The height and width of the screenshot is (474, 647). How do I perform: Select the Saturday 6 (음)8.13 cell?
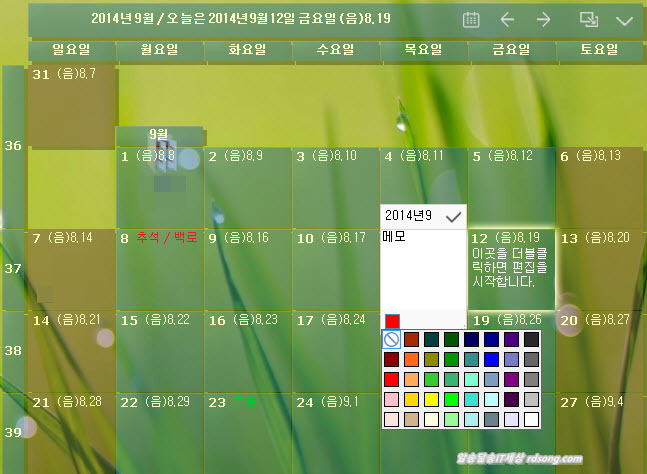click(599, 188)
